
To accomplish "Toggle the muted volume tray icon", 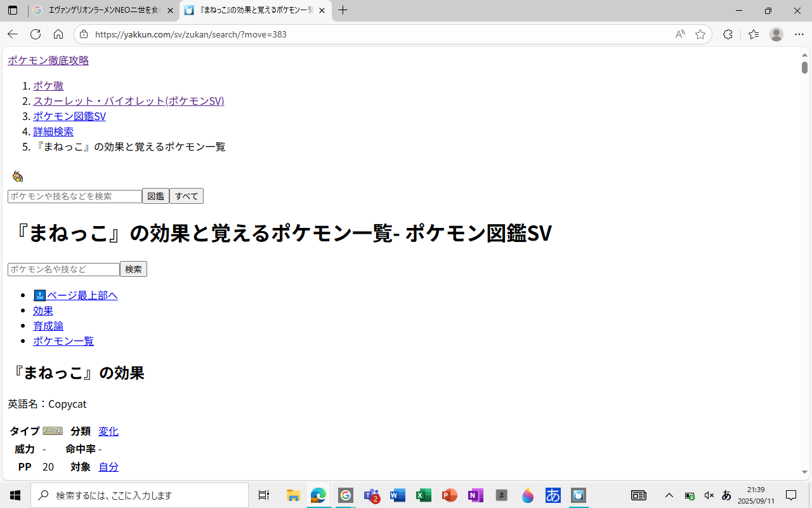I will (x=709, y=495).
